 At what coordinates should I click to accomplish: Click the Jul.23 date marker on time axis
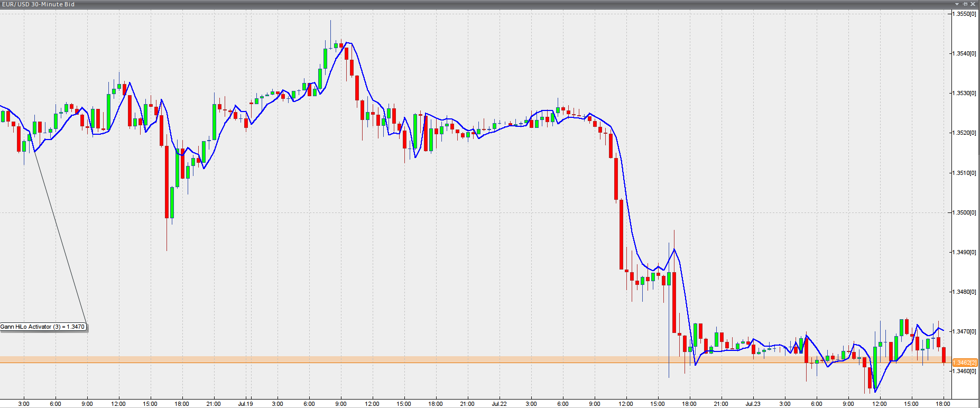coord(753,404)
